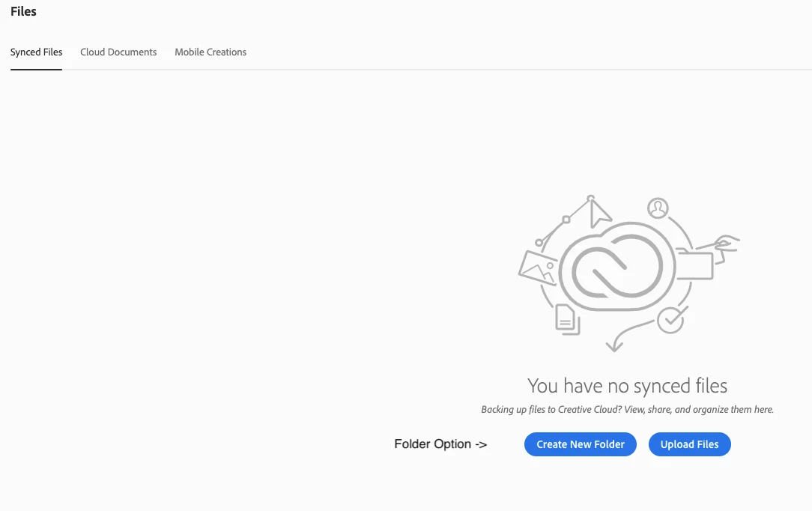The width and height of the screenshot is (812, 511).
Task: Click the 'You have no synced files' heading
Action: click(x=627, y=386)
